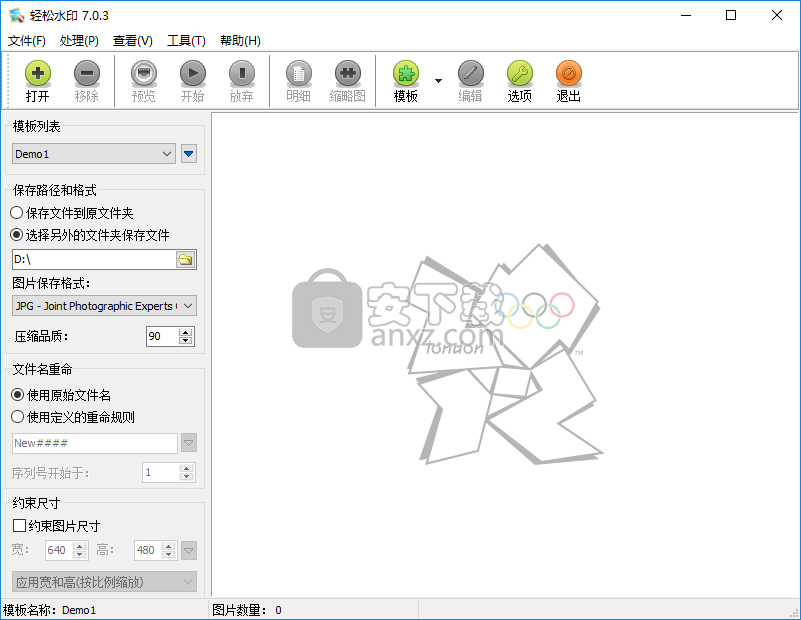This screenshot has height=620, width=801.
Task: Open the dropdown arrow beside 模板 toolbar button
Action: click(x=438, y=81)
